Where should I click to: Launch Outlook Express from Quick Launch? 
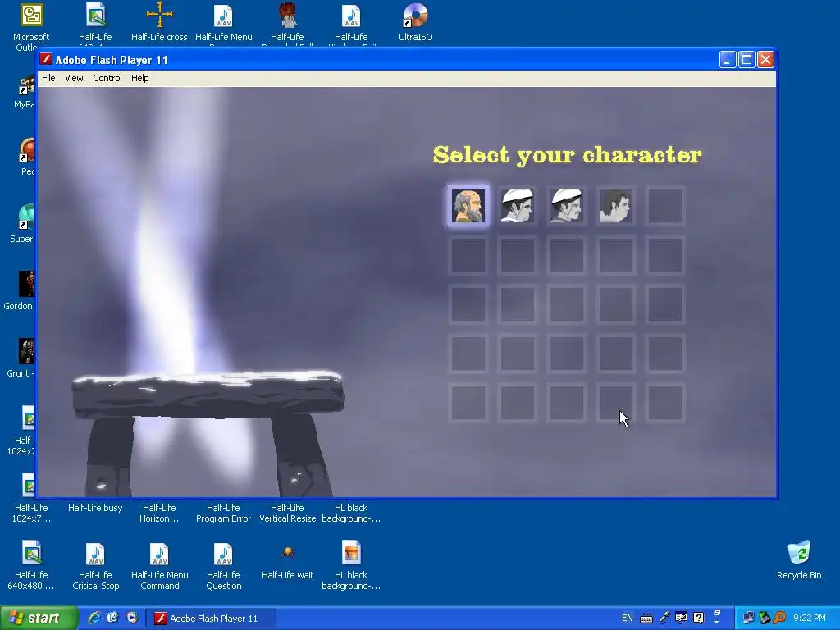click(x=113, y=618)
